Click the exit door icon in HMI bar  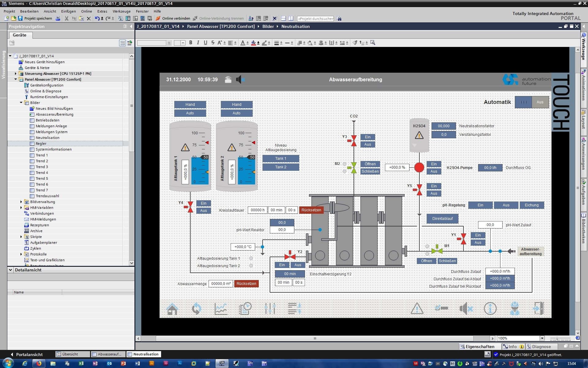click(539, 309)
